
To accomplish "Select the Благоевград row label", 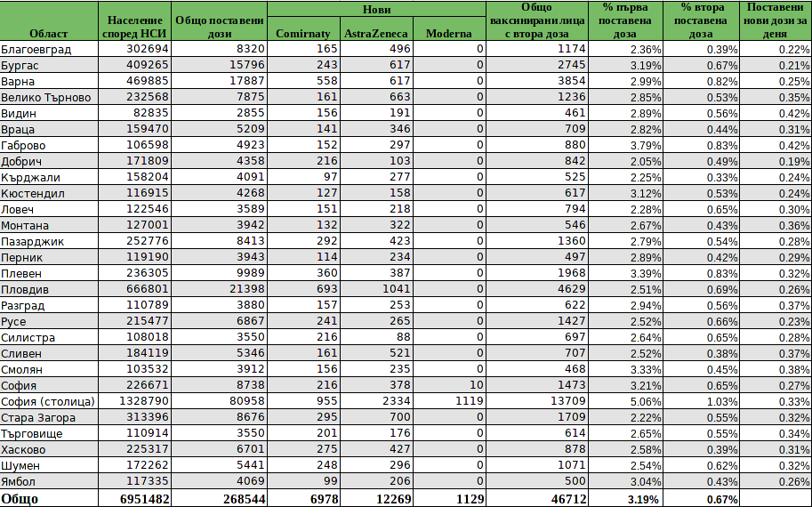I will click(36, 49).
